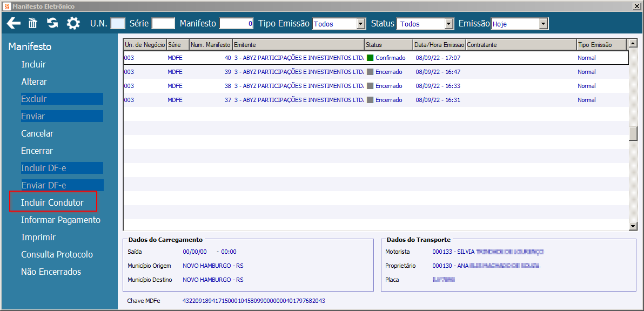The width and height of the screenshot is (644, 311).
Task: Click the Motorista value 000133 - SILVIA
Action: pyautogui.click(x=488, y=252)
